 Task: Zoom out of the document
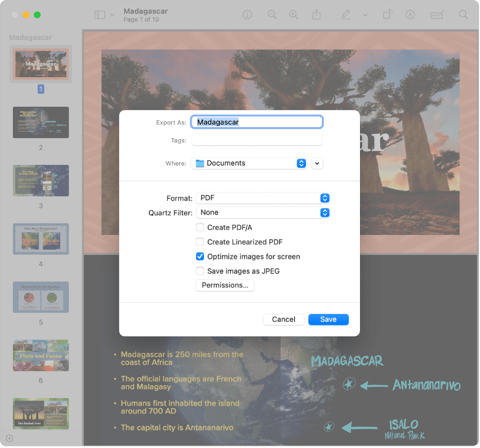tap(272, 14)
